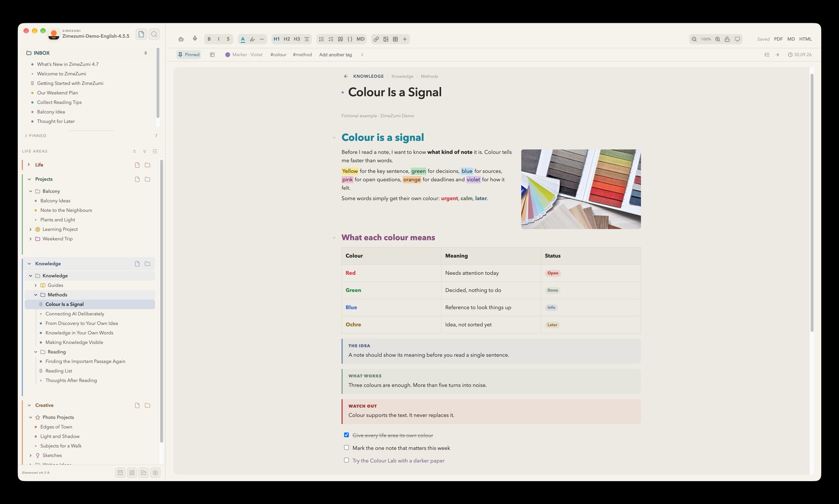Start dictation with the microphone icon
This screenshot has height=504, width=839.
click(195, 39)
